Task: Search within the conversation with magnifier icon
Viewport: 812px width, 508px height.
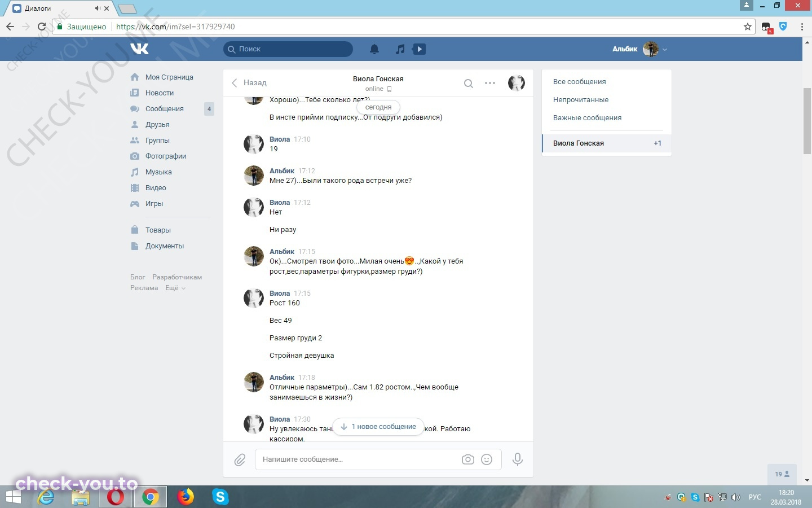Action: coord(468,84)
